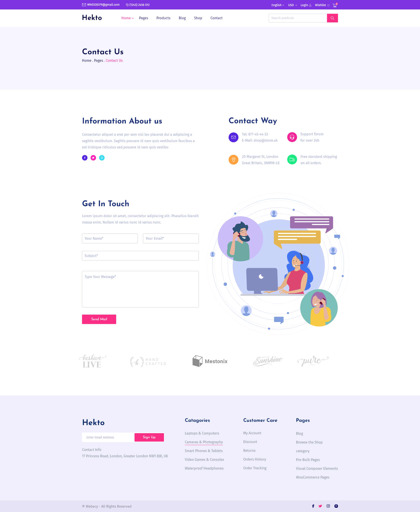Select the Cameras & Photography category link
The height and width of the screenshot is (512, 420).
coord(204,442)
